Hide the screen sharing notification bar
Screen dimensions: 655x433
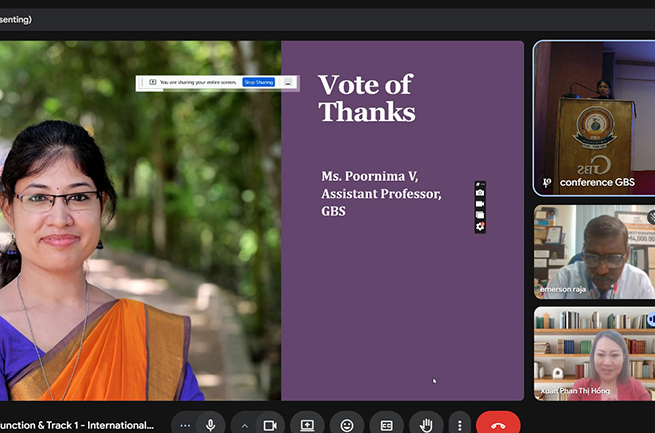(288, 82)
